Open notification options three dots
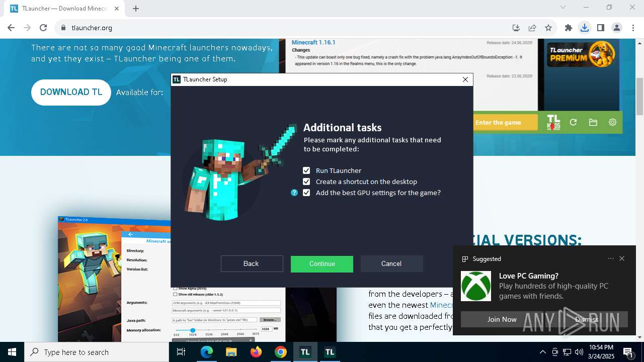The image size is (644, 362). pos(611,258)
